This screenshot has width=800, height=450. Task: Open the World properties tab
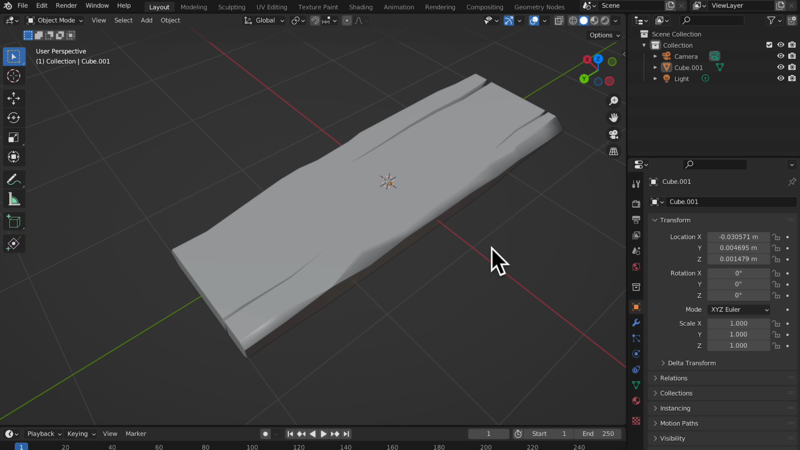click(x=636, y=267)
